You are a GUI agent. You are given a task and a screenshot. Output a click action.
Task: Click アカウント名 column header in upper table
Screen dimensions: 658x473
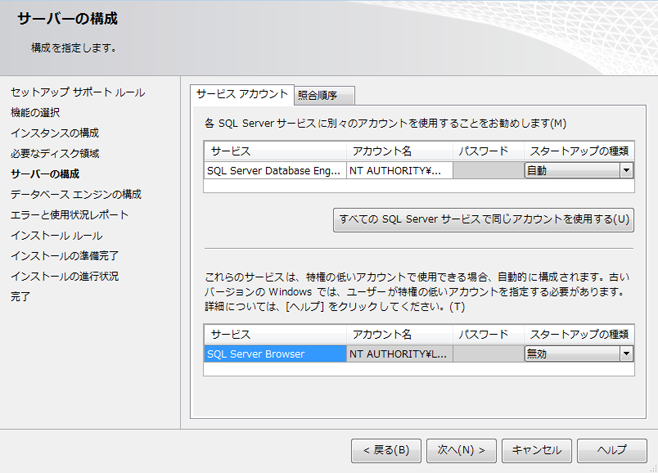400,151
